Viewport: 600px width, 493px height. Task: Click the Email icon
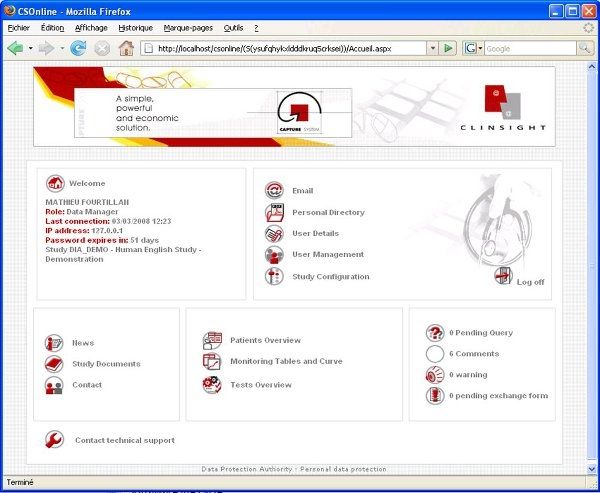point(274,190)
